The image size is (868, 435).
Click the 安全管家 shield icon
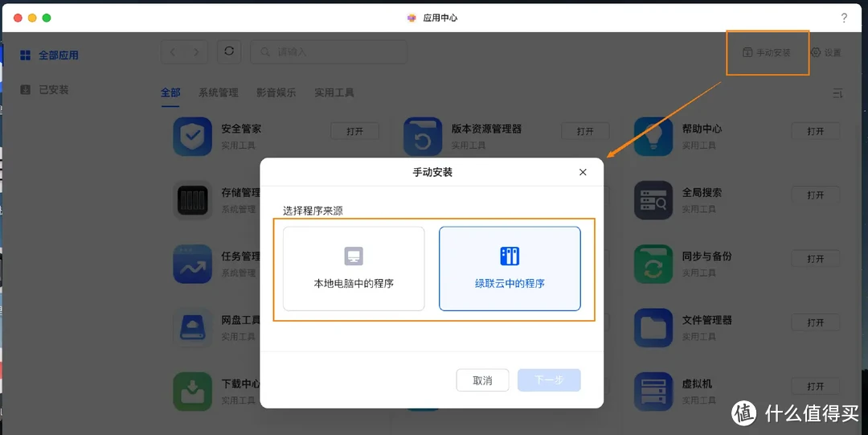pos(193,137)
